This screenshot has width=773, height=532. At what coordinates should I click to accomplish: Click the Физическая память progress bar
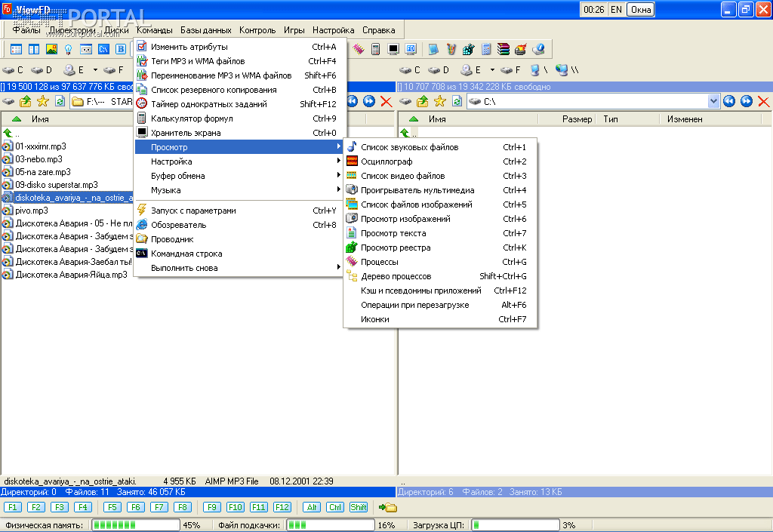coord(135,525)
